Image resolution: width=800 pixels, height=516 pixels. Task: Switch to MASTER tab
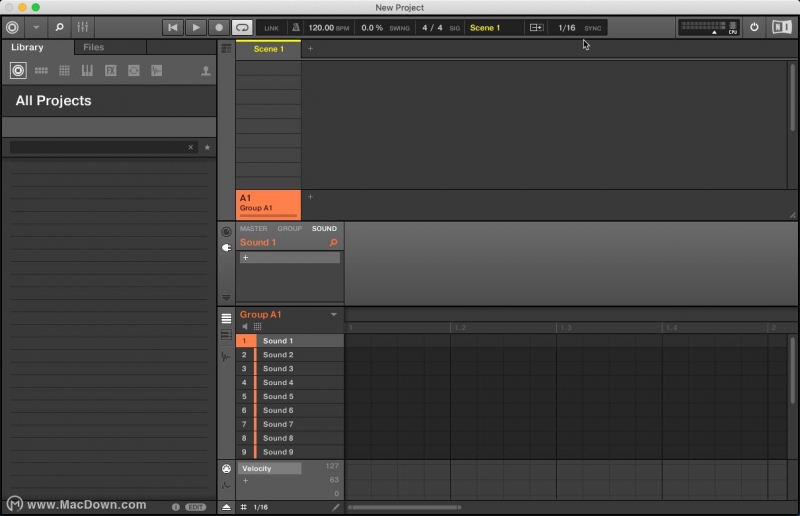254,229
